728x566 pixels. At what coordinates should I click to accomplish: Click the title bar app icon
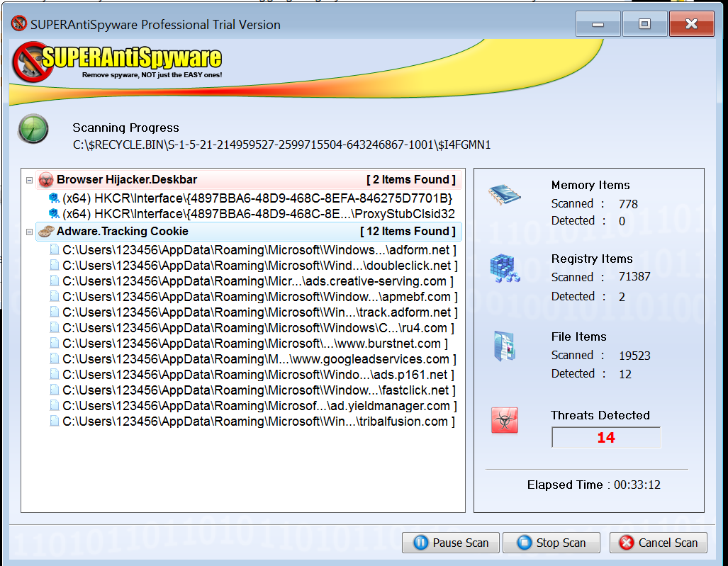pos(19,23)
